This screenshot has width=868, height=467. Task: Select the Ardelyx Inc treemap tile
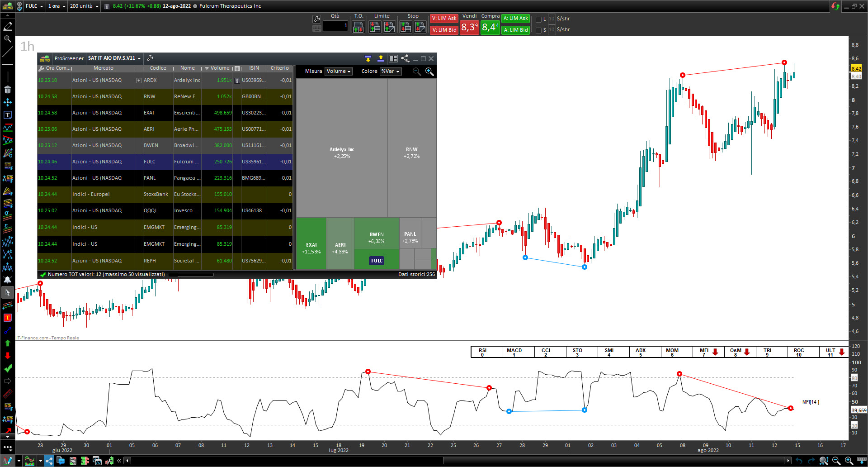(342, 148)
